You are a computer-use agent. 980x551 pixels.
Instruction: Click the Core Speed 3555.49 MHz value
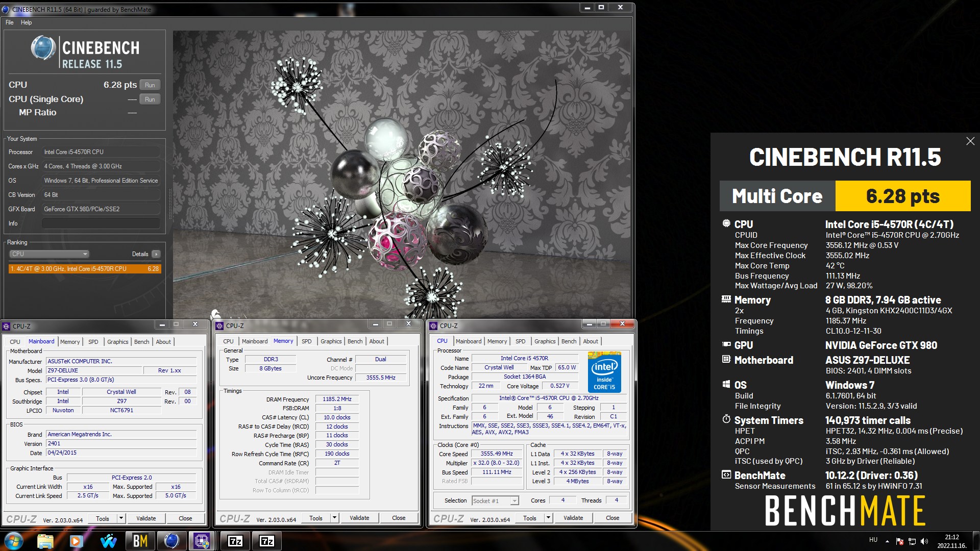(x=497, y=454)
